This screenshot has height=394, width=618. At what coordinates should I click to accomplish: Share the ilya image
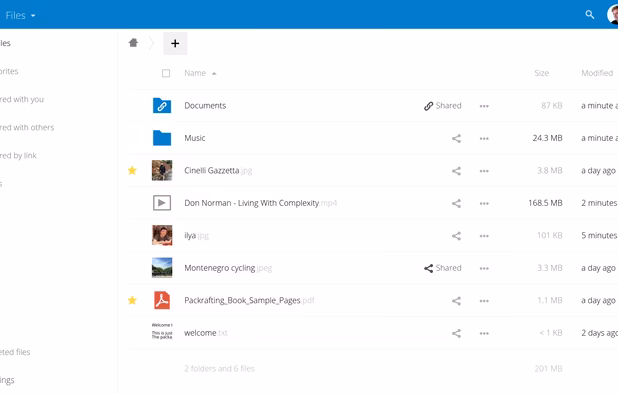pos(456,236)
